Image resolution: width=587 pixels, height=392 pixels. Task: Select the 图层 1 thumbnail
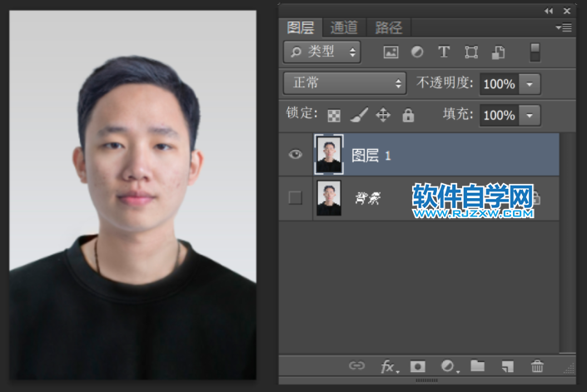[329, 155]
